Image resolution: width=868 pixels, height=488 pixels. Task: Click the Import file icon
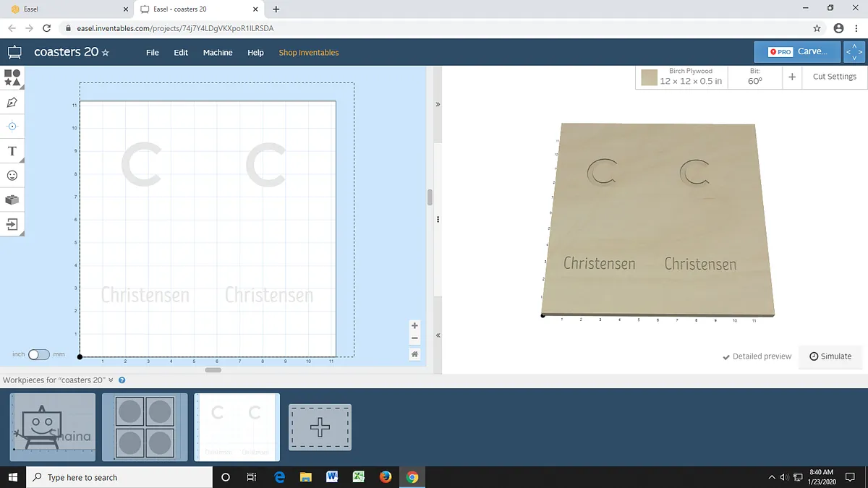click(12, 224)
